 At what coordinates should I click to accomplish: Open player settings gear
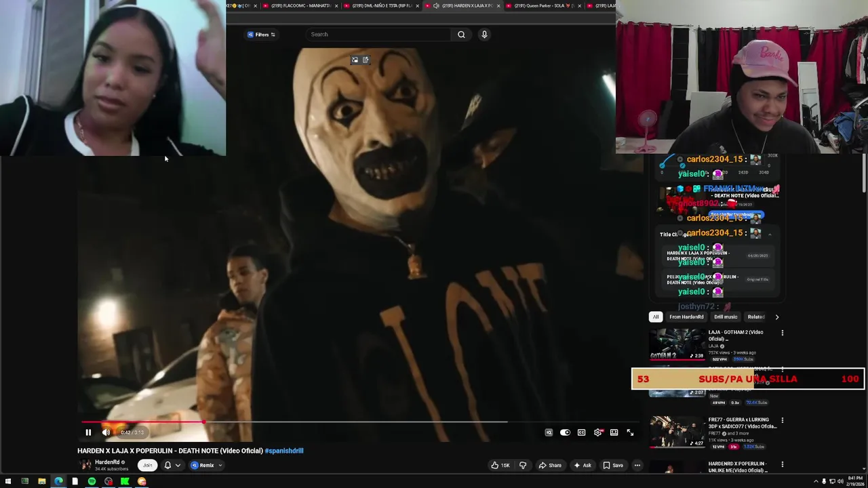(597, 432)
